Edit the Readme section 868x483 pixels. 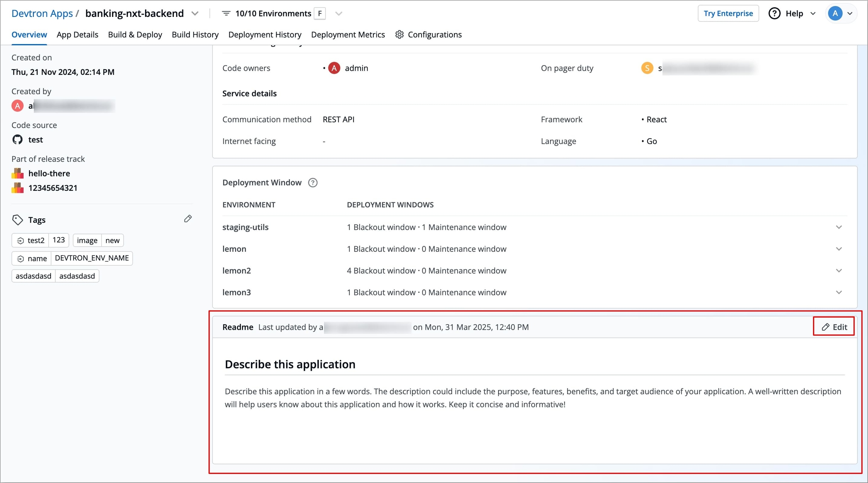point(834,327)
